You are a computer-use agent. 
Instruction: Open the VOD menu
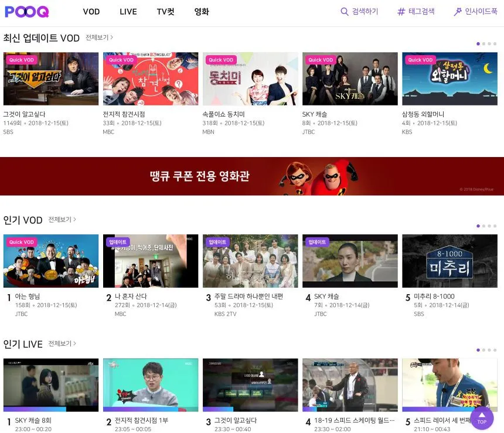(91, 12)
